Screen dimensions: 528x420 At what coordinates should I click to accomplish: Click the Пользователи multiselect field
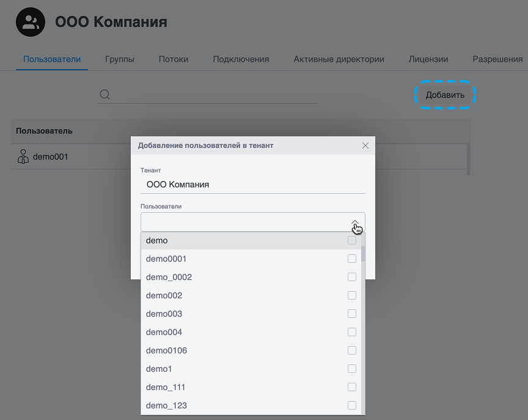(252, 222)
